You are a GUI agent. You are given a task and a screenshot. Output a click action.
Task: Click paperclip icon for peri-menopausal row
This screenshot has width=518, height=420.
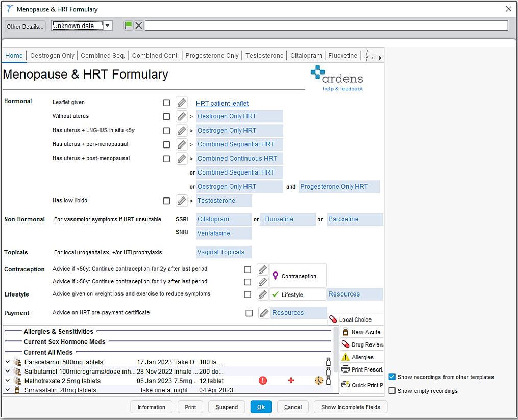(x=182, y=144)
